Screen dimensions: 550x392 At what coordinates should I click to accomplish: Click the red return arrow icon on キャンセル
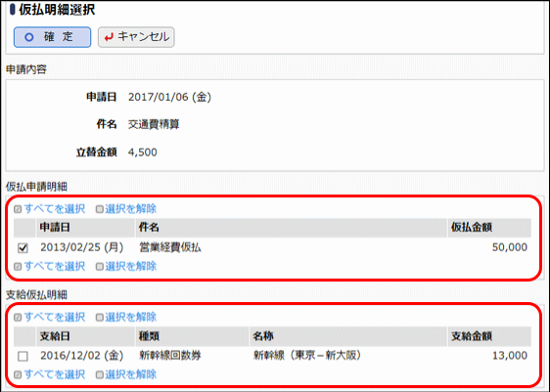(x=109, y=37)
